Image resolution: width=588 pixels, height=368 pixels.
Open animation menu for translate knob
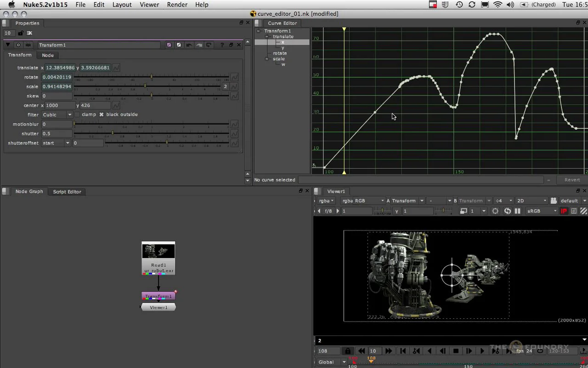(x=116, y=68)
